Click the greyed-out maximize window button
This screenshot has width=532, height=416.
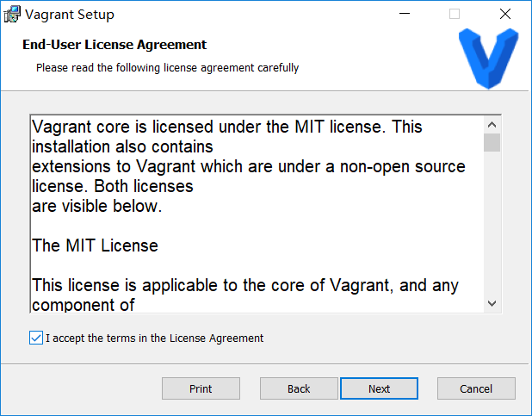tap(455, 15)
